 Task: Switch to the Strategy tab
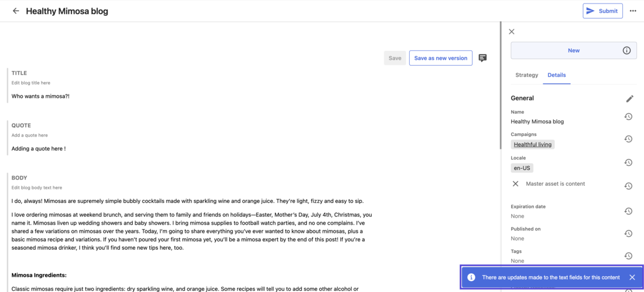point(526,75)
